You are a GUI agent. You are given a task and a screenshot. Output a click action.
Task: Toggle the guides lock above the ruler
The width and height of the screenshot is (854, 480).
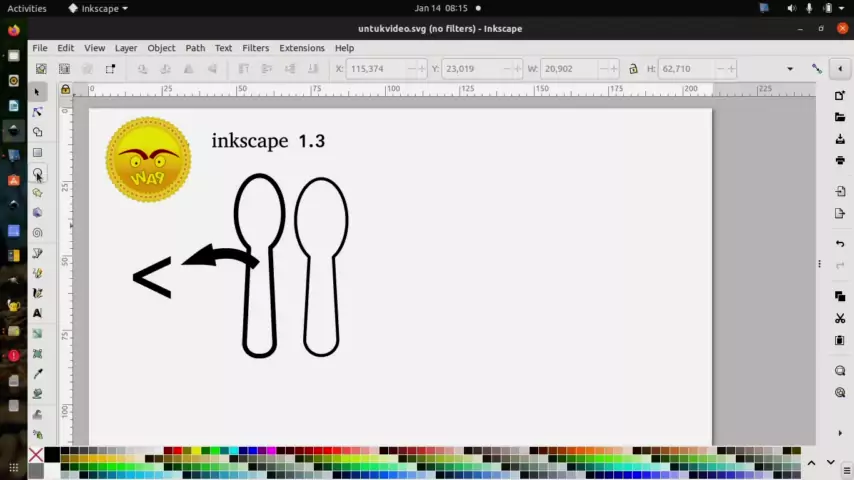point(66,90)
